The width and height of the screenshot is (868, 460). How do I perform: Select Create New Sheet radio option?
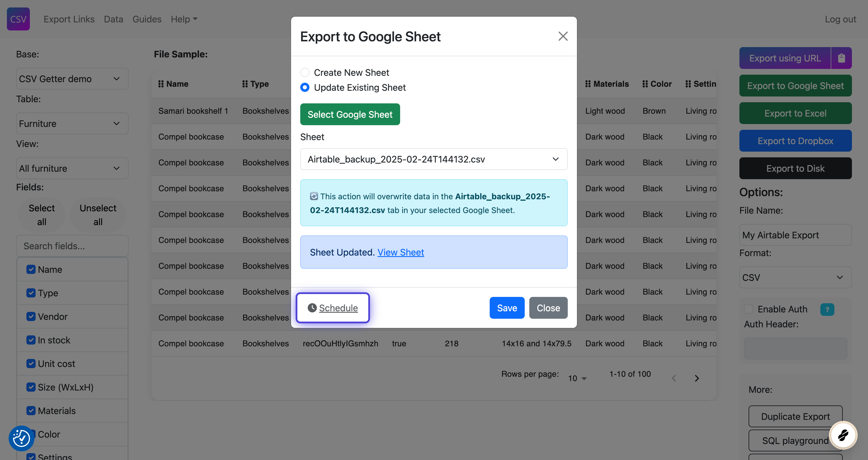pos(305,72)
